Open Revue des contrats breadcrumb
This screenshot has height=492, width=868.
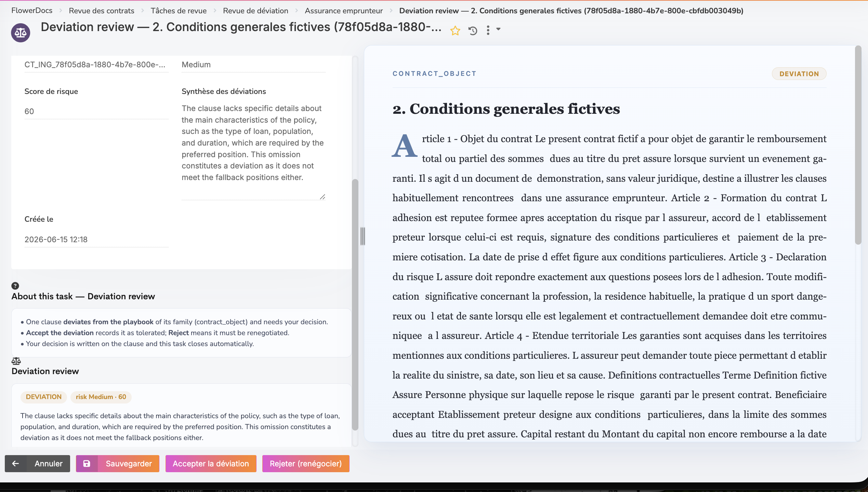point(102,11)
